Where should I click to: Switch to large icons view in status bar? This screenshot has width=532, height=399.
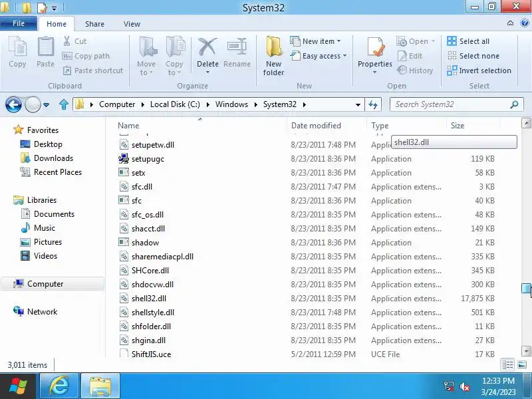(x=522, y=365)
